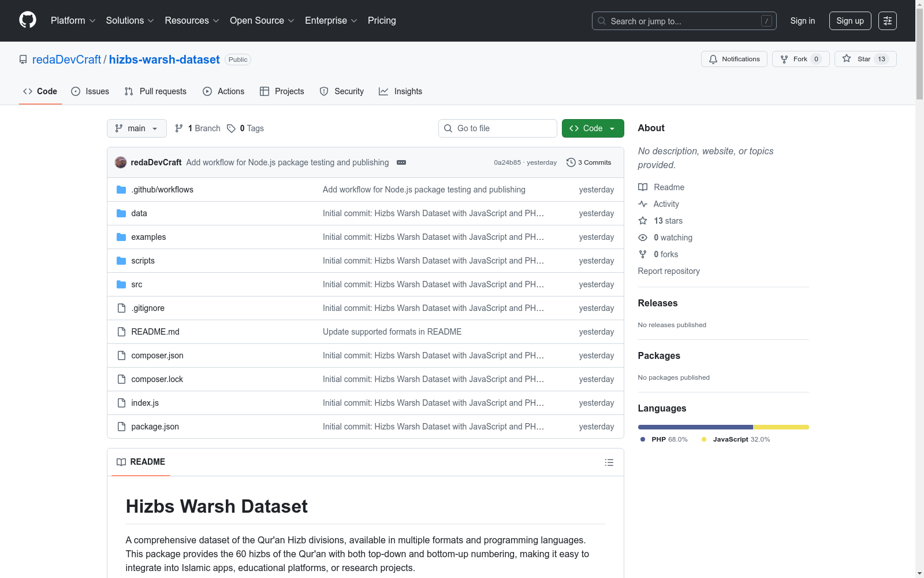The width and height of the screenshot is (924, 578).
Task: Open GitHub homepage logo
Action: coord(28,20)
